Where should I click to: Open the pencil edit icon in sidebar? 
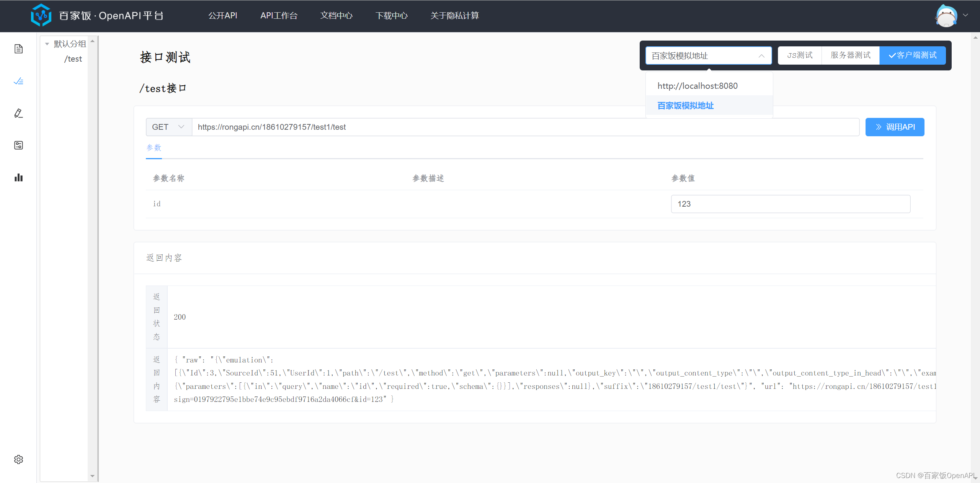[18, 113]
